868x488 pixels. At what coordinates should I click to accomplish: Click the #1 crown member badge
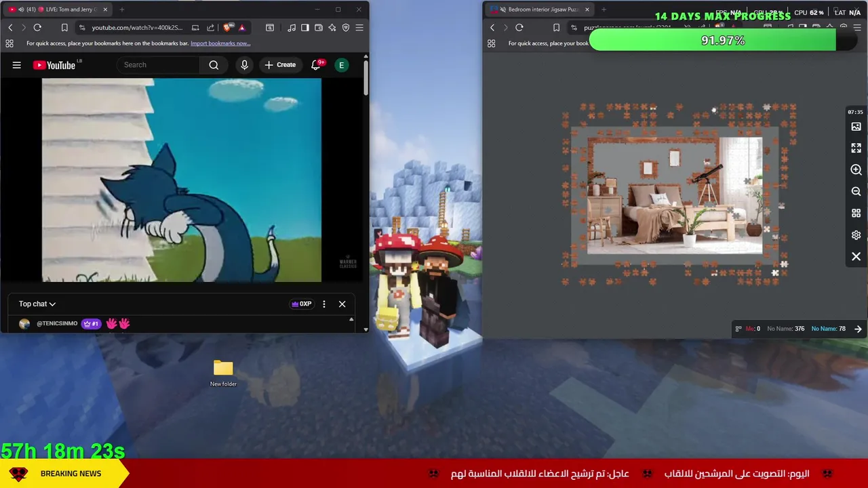tap(91, 324)
